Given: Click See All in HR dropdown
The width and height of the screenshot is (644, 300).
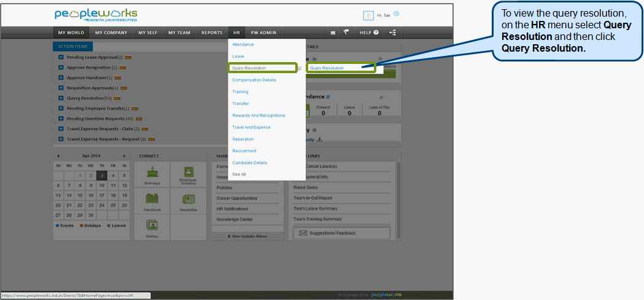Looking at the screenshot, I should 239,175.
